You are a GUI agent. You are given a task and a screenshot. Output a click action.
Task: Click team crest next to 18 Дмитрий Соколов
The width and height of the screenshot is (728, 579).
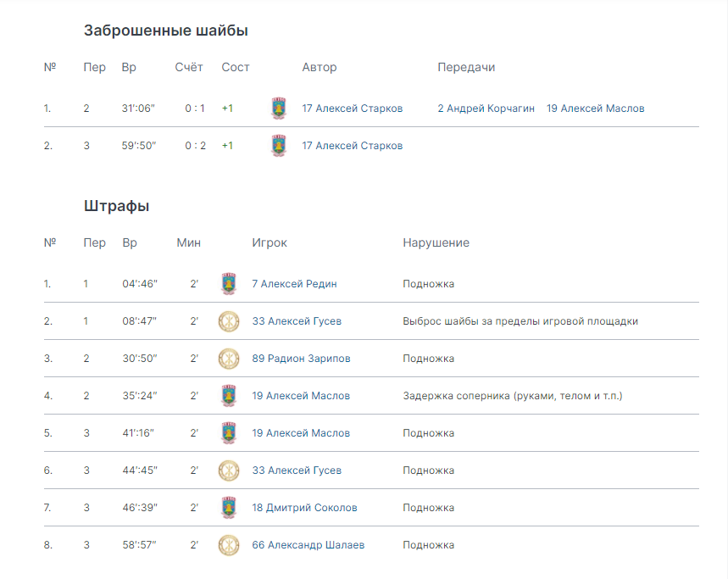click(x=229, y=508)
